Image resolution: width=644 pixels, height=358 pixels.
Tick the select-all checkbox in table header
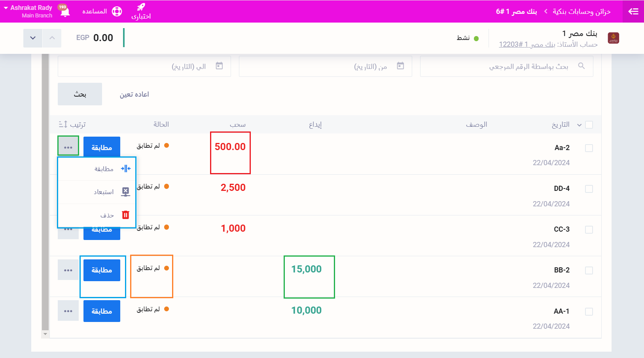point(589,125)
